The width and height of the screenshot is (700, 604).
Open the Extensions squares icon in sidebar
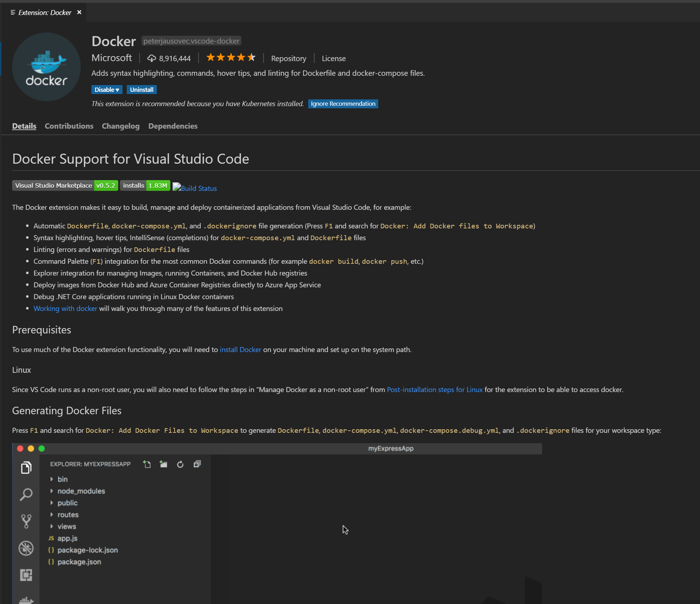pyautogui.click(x=26, y=575)
